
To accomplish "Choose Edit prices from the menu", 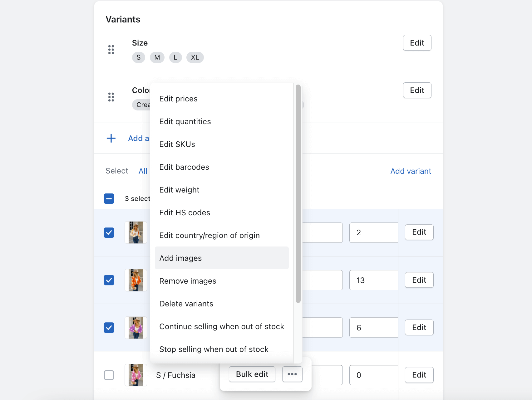I will tap(222, 99).
